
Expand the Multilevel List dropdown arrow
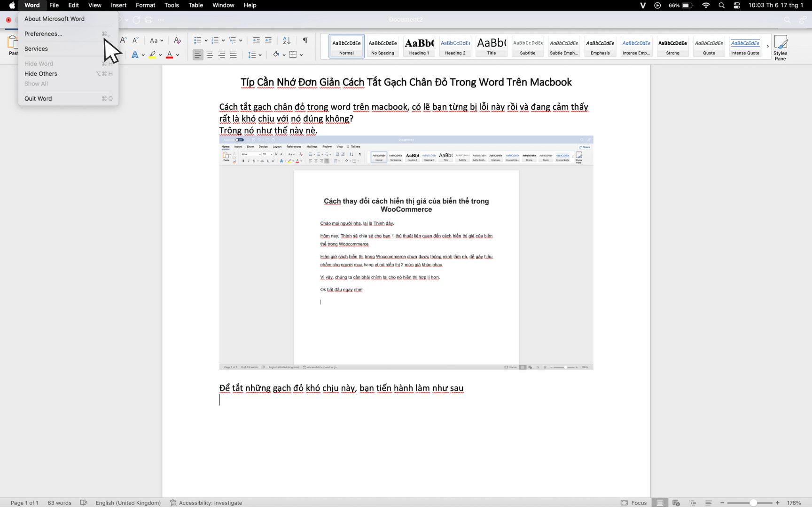coord(241,40)
